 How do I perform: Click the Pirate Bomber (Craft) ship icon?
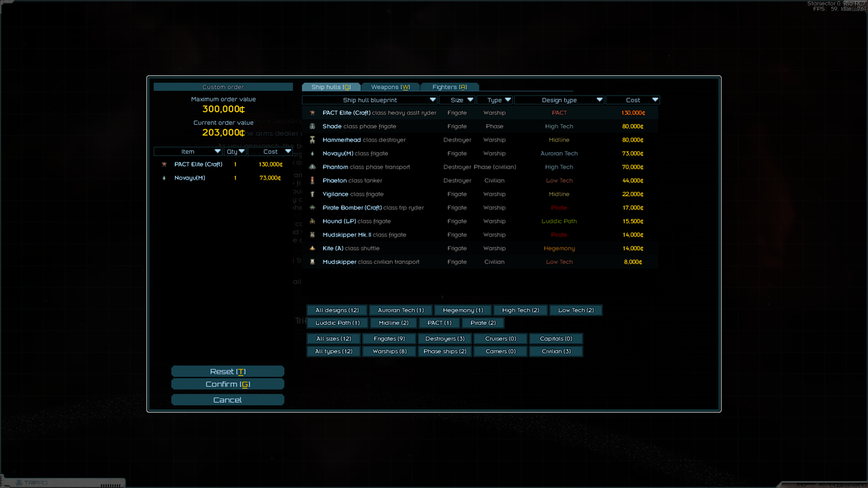click(x=312, y=207)
